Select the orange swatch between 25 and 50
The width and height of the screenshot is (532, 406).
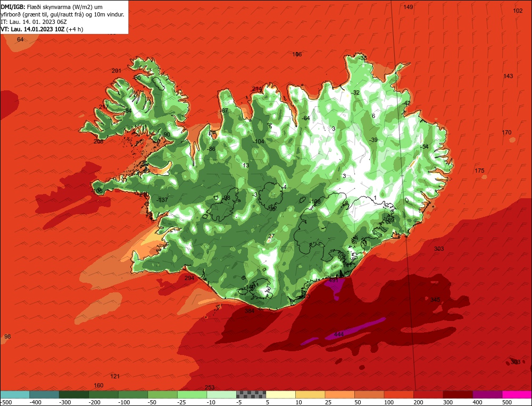339,394
